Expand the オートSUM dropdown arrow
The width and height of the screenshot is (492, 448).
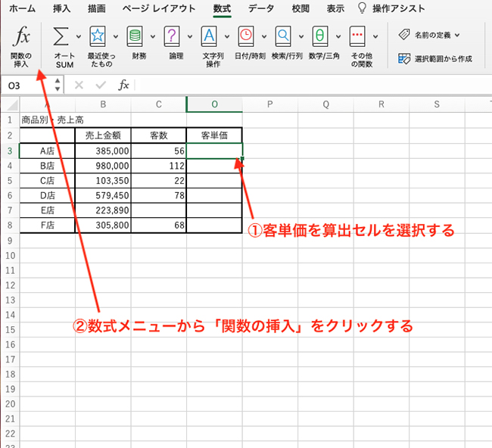[x=79, y=37]
